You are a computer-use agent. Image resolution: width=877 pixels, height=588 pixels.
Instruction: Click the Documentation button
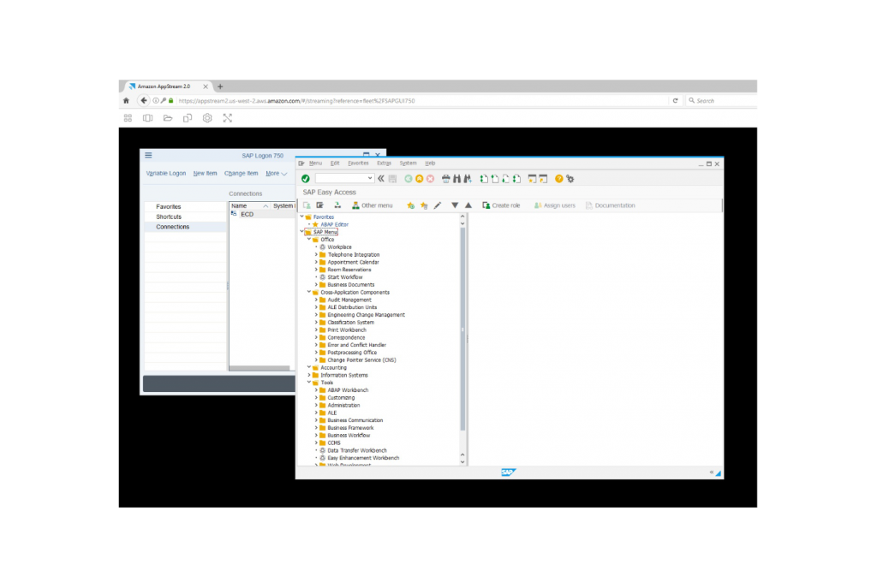610,205
